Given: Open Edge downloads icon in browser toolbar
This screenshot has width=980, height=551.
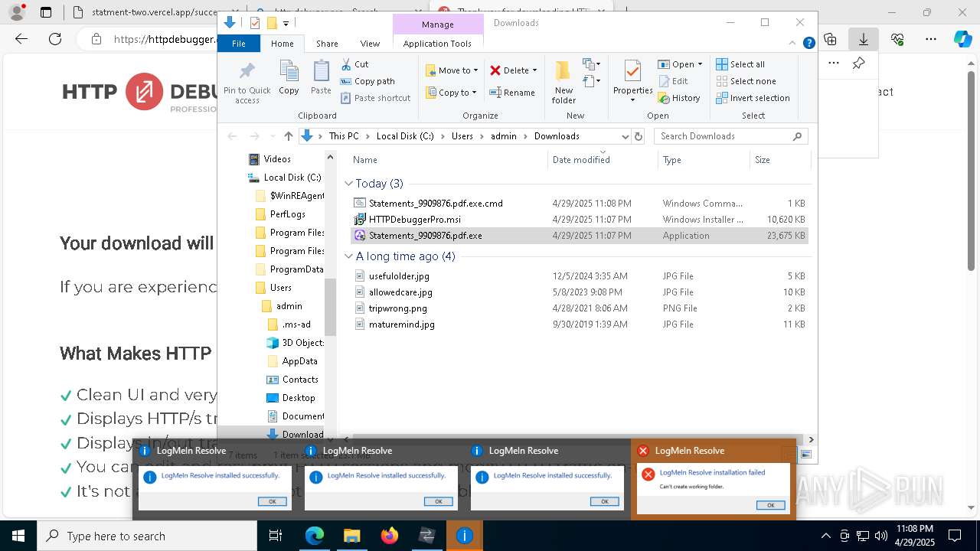Looking at the screenshot, I should coord(864,38).
